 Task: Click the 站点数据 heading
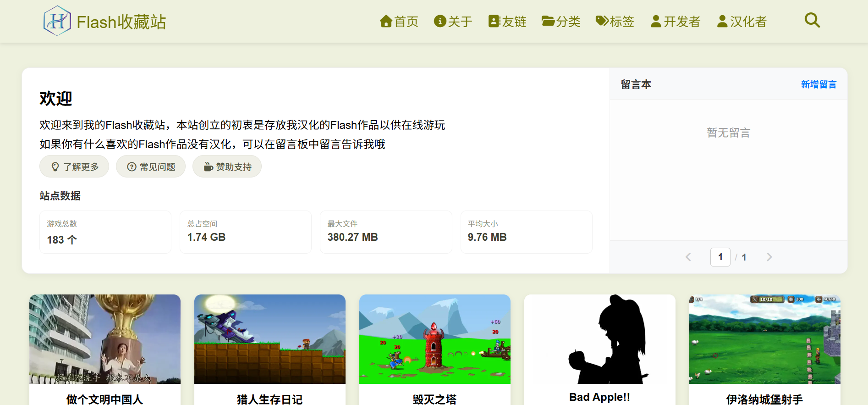click(60, 196)
